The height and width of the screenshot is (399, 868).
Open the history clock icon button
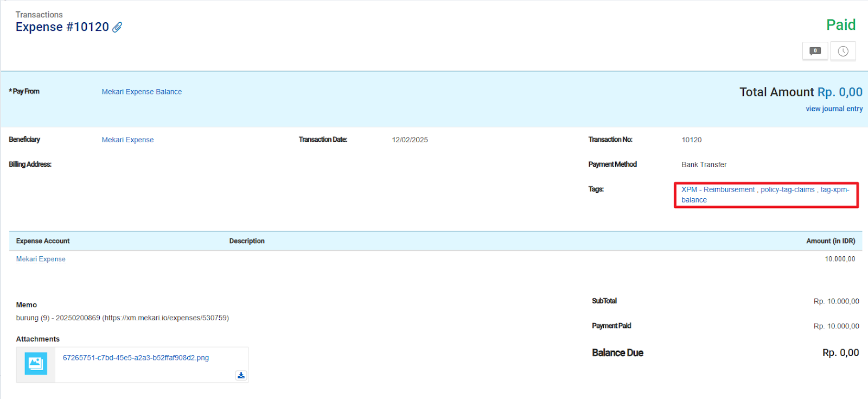tap(843, 51)
